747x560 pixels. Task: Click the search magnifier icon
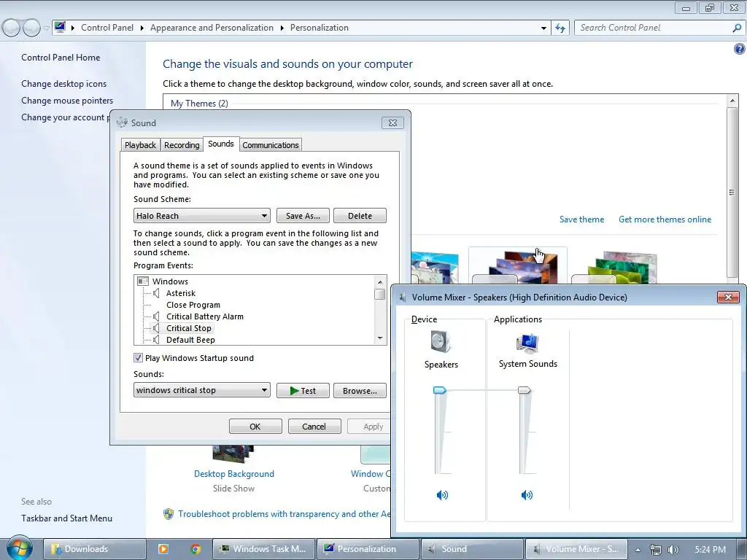(737, 28)
